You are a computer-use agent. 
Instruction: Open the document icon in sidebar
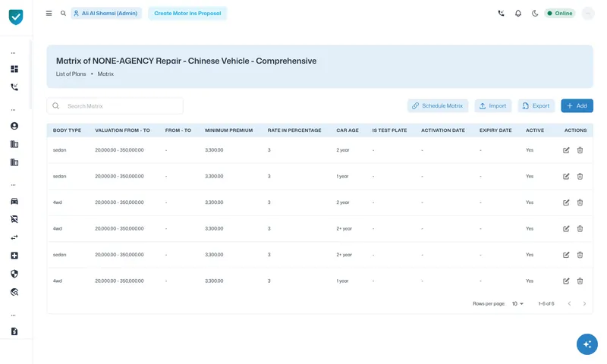coord(14,331)
